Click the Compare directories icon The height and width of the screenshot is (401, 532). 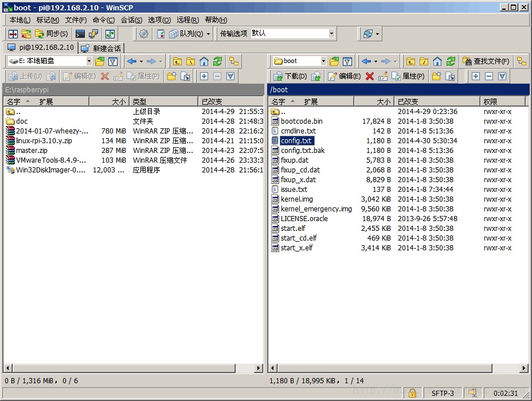(x=26, y=34)
